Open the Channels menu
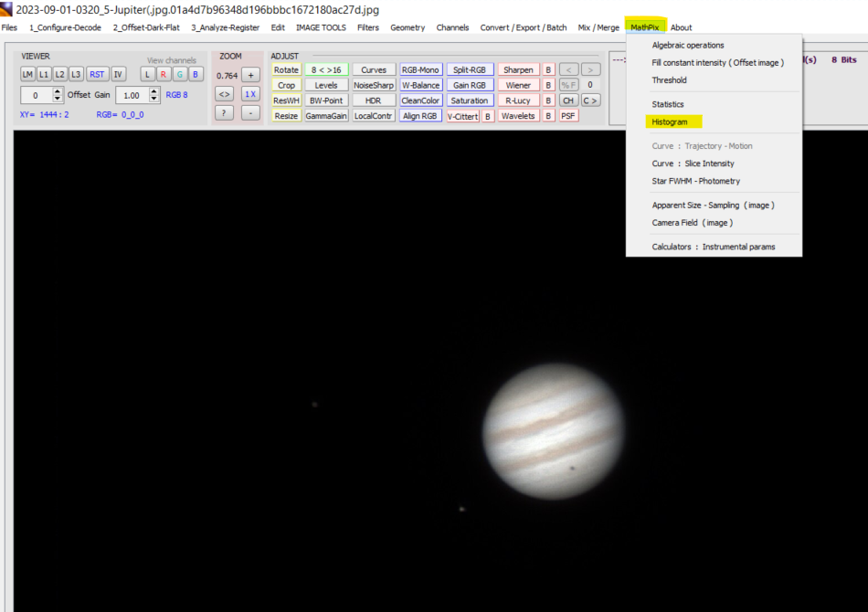The width and height of the screenshot is (868, 612). tap(452, 27)
